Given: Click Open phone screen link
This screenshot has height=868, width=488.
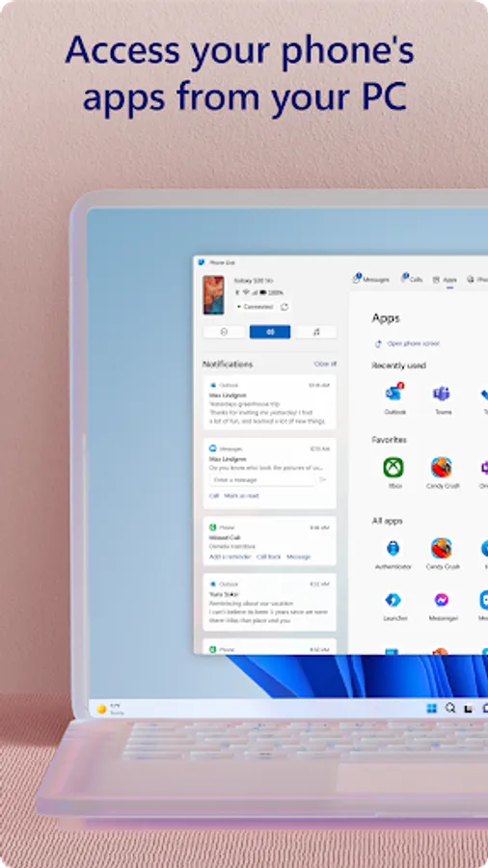Looking at the screenshot, I should [408, 343].
